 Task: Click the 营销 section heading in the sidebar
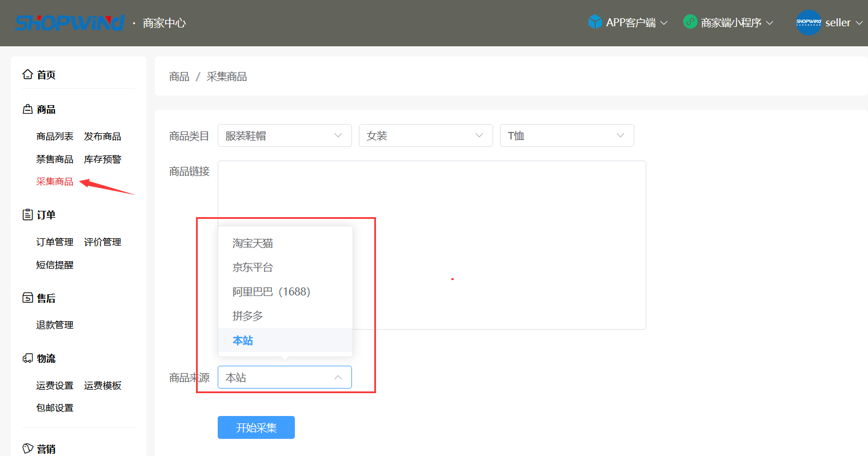46,449
